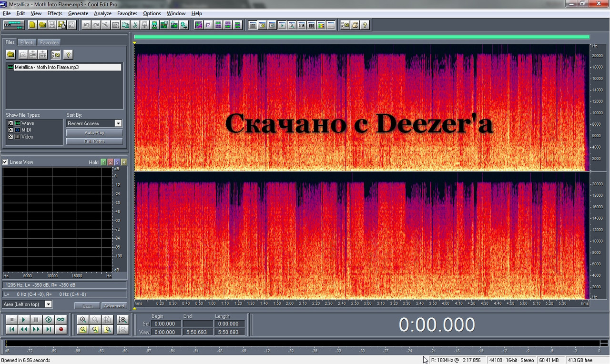Image resolution: width=610 pixels, height=364 pixels.
Task: Click the New file toolbar icon
Action: (x=32, y=25)
